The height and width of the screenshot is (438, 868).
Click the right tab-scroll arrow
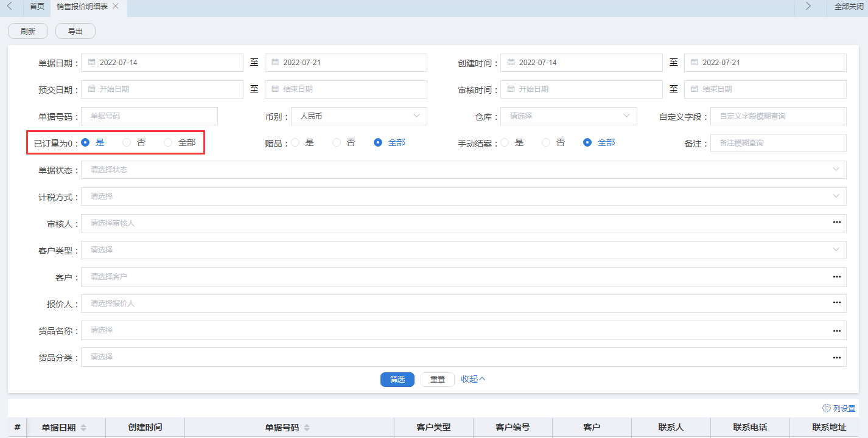(x=808, y=6)
